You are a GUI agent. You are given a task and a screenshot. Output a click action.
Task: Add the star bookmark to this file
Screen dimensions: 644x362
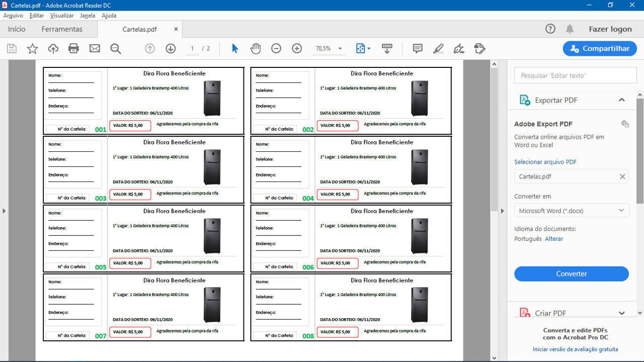tap(32, 48)
